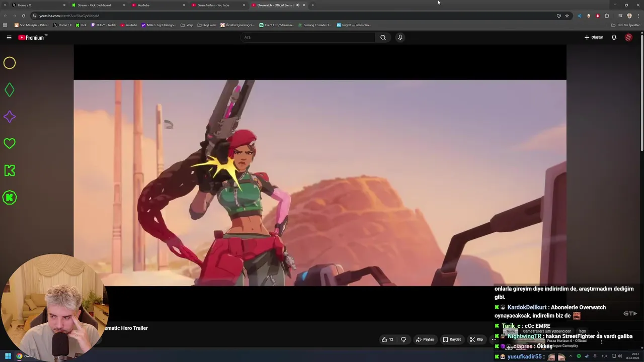Click the address bar URL
The image size is (644, 362).
point(69,16)
